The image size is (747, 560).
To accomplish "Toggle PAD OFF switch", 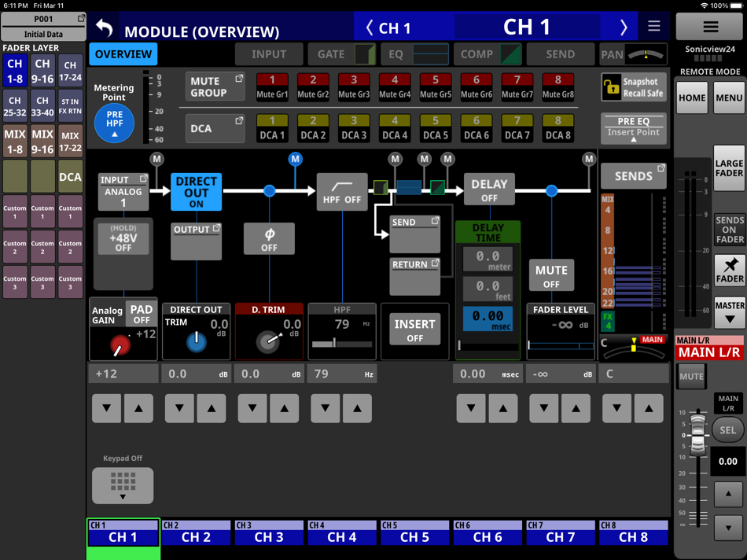I will click(142, 314).
